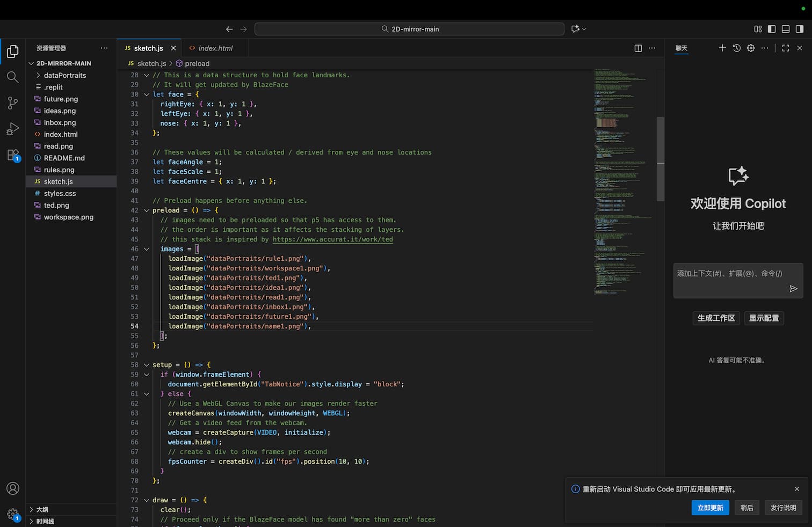
Task: Toggle the bottom panel visibility
Action: pyautogui.click(x=786, y=29)
